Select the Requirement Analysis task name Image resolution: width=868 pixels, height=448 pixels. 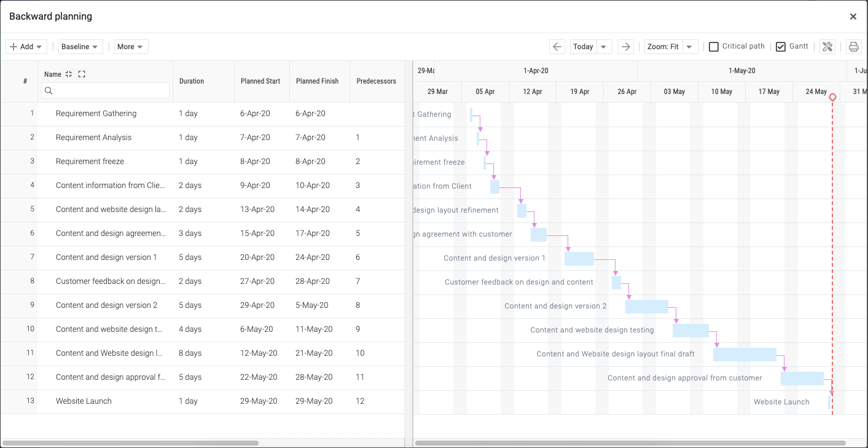(93, 138)
